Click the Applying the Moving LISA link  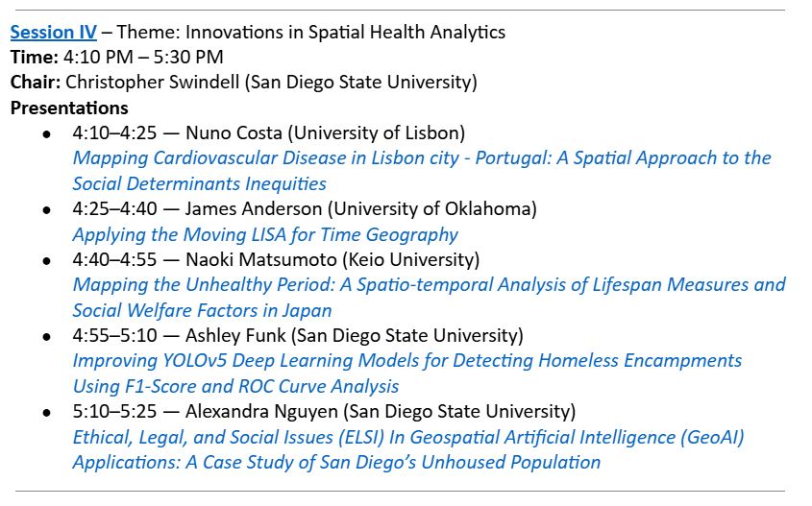pos(265,233)
